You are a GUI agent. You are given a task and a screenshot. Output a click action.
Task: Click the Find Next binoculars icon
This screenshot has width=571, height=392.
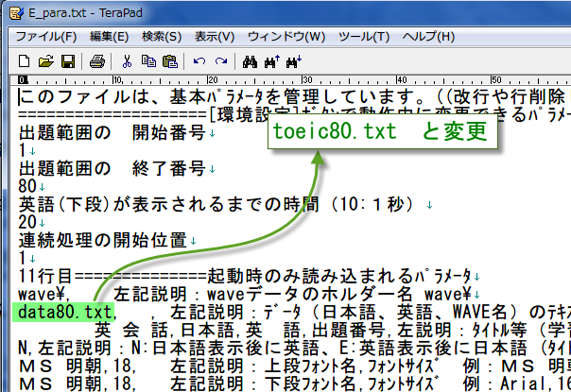(x=293, y=62)
